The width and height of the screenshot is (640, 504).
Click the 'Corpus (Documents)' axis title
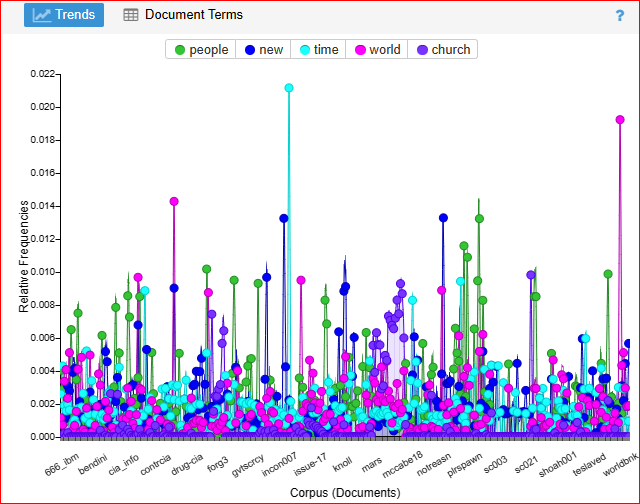(x=345, y=493)
